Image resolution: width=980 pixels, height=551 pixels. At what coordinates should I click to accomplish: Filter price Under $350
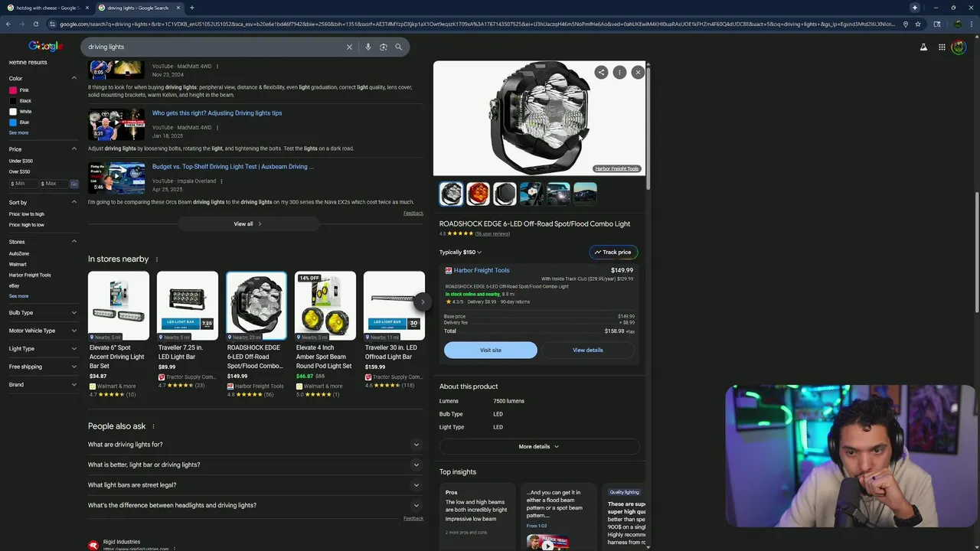(21, 161)
